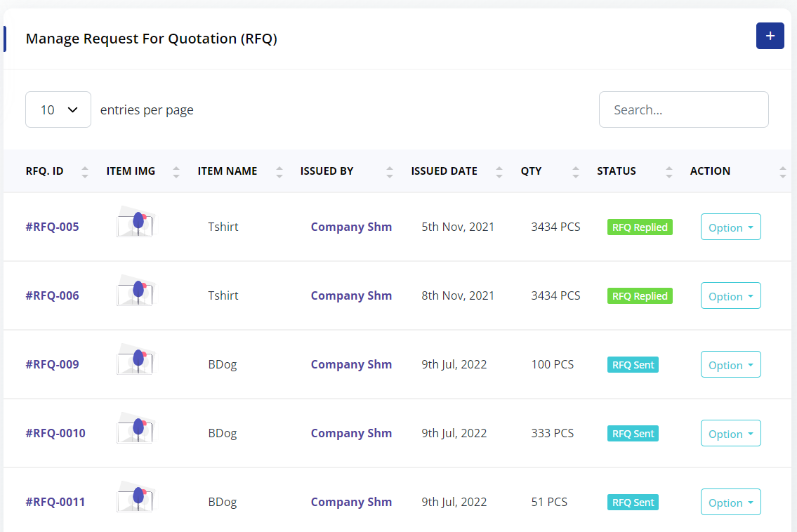Click RFQ Replied badge for RFQ-006

tap(640, 296)
